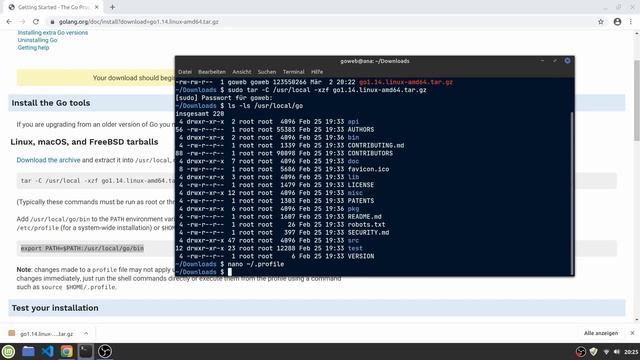Launch Visual Studio Code from taskbar
The height and width of the screenshot is (360, 640).
tap(47, 351)
